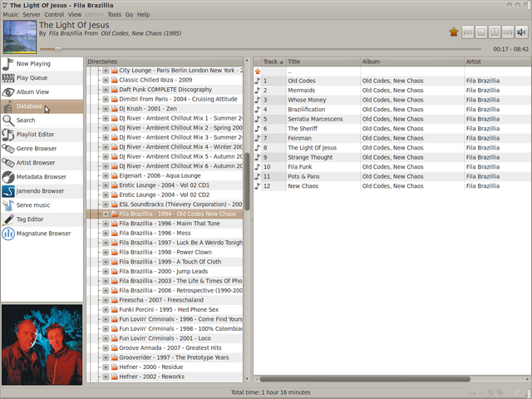The image size is (532, 399).
Task: Open the Help menu
Action: pyautogui.click(x=143, y=15)
